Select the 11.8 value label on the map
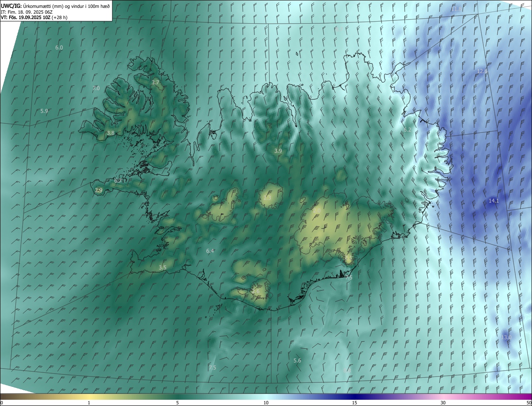Image resolution: width=532 pixels, height=406 pixels. coord(456,9)
